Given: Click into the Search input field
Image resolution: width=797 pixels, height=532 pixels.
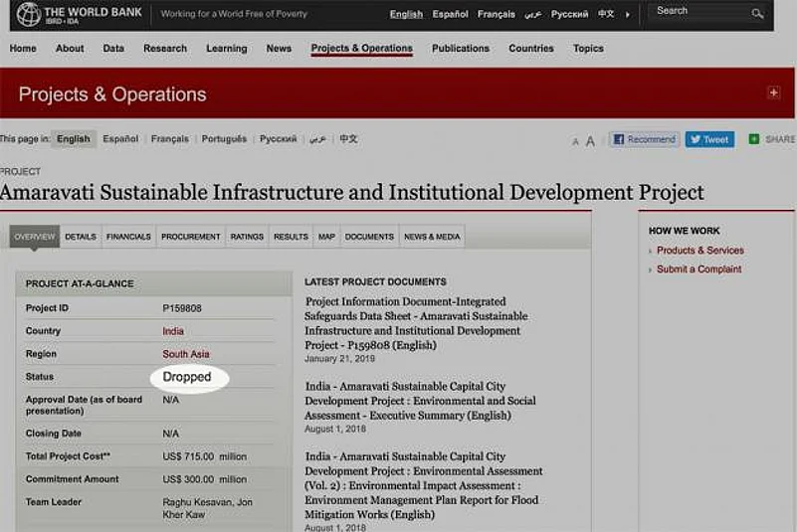Looking at the screenshot, I should (x=697, y=12).
